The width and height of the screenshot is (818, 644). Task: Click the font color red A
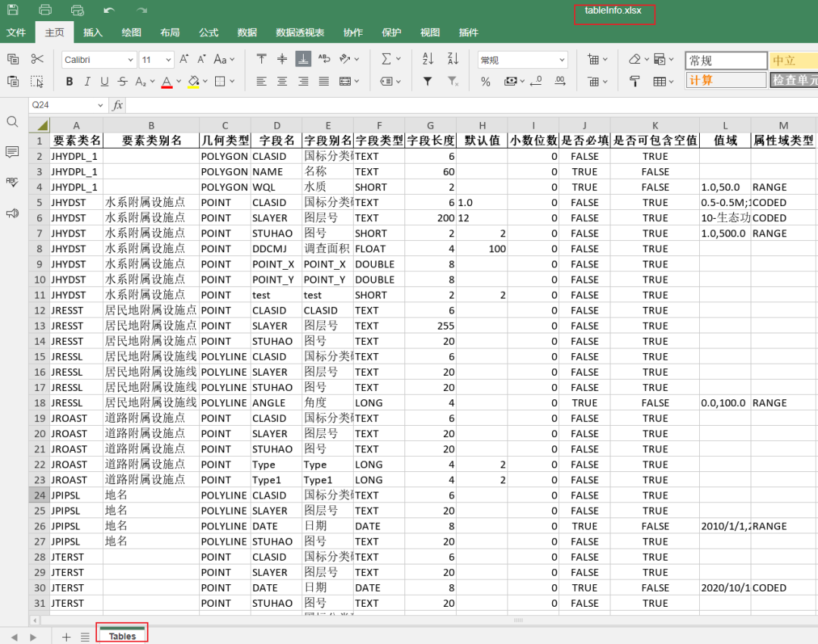[x=167, y=81]
